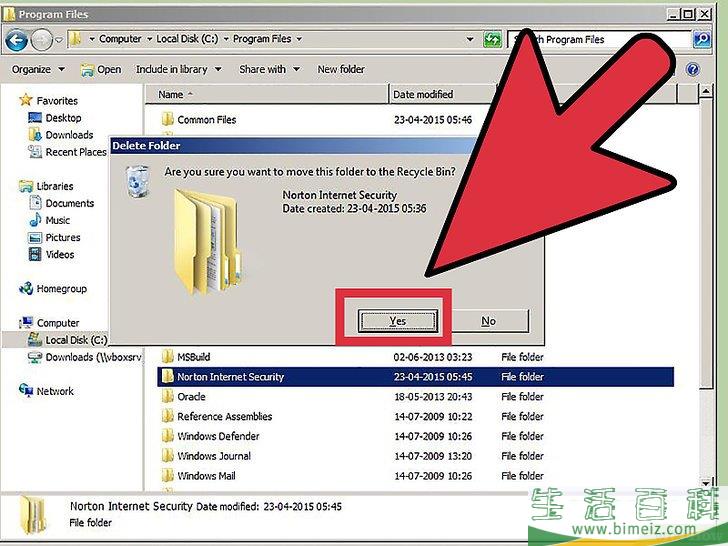Select Desktop in navigation pane
The image size is (728, 546).
tap(63, 118)
